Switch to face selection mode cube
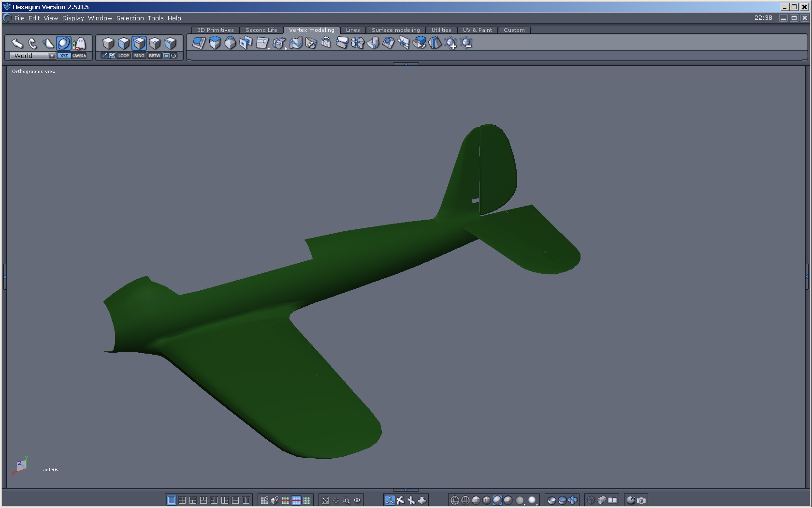 pos(124,44)
